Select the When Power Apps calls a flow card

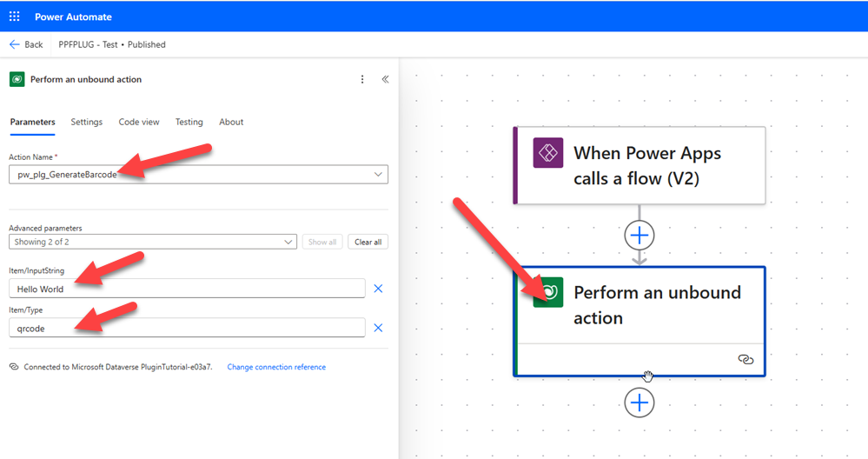tap(639, 165)
